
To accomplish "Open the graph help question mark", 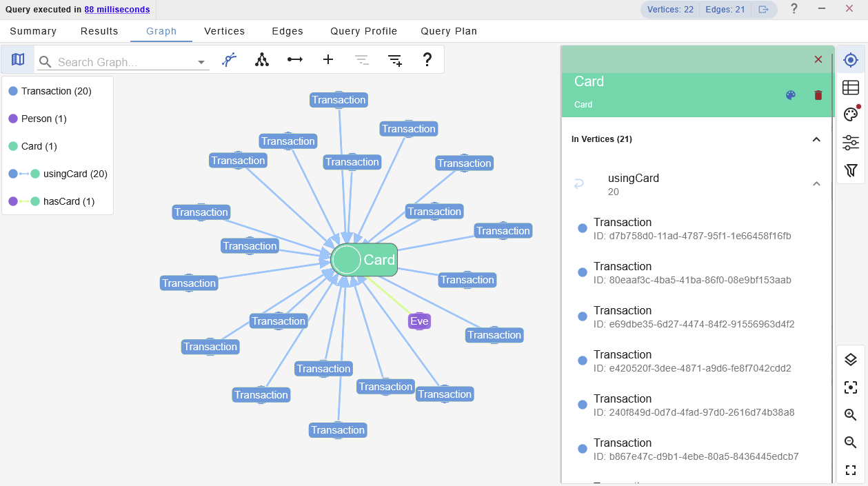I will (427, 60).
